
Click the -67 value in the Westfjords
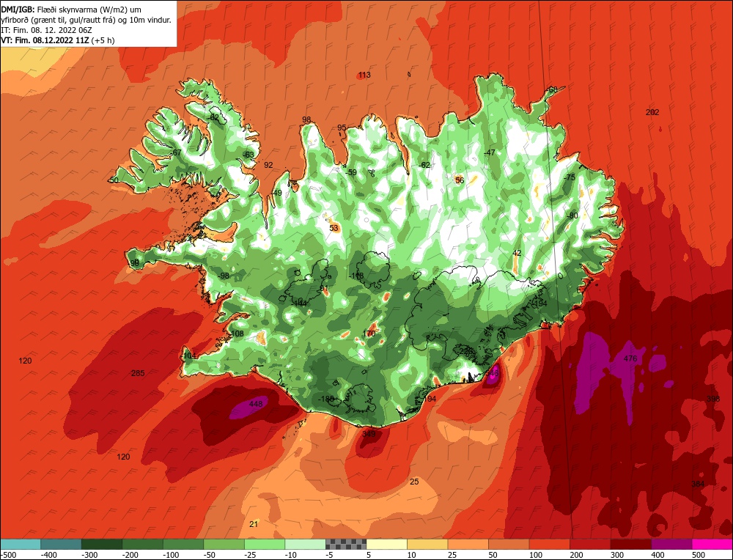point(176,153)
